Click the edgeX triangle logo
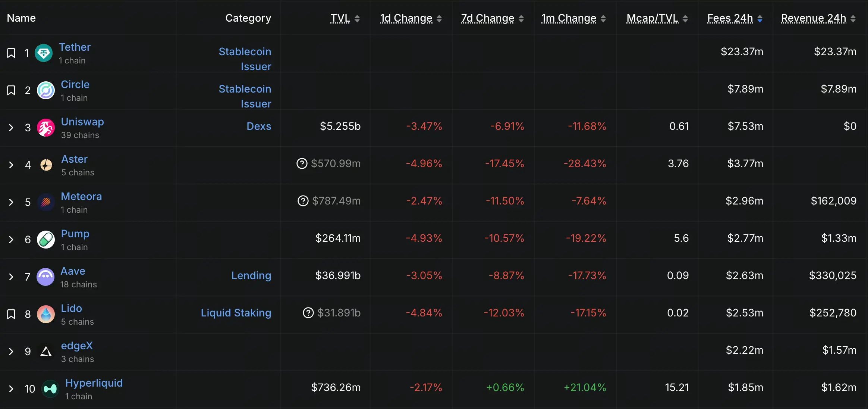The image size is (868, 409). coord(46,352)
